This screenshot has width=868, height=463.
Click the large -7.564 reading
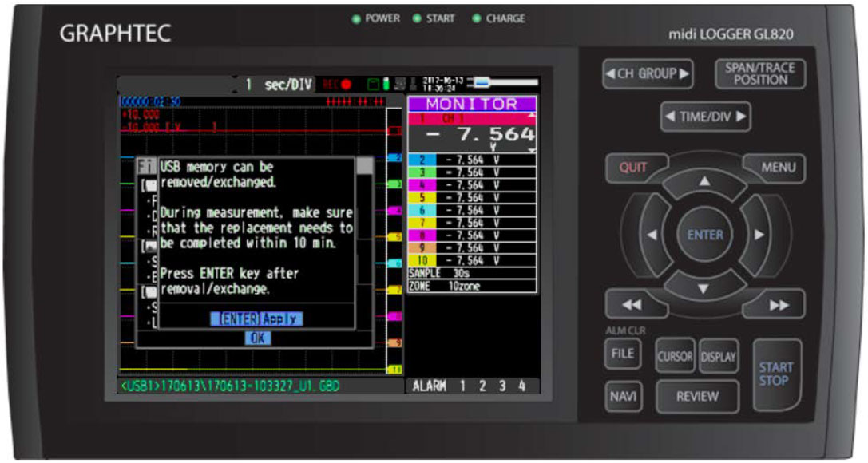click(481, 134)
